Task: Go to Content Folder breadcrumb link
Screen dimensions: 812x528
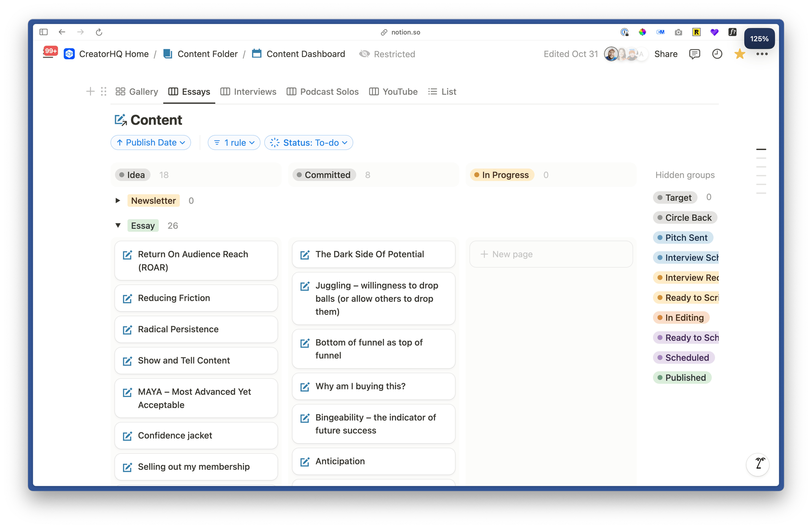Action: coord(207,54)
